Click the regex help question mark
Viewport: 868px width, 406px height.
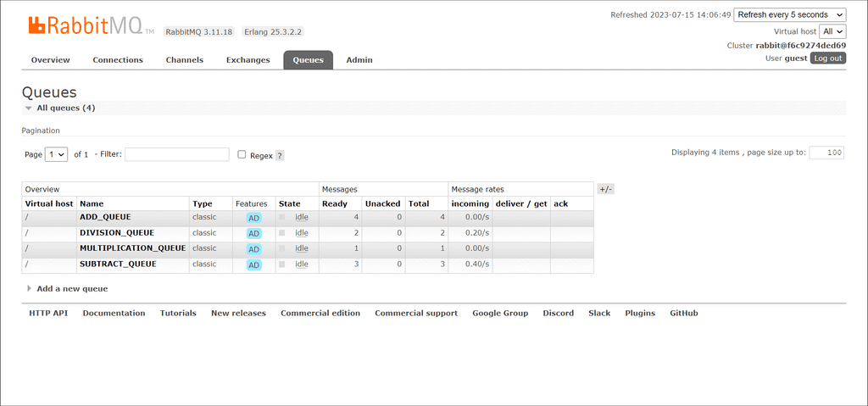[x=280, y=156]
